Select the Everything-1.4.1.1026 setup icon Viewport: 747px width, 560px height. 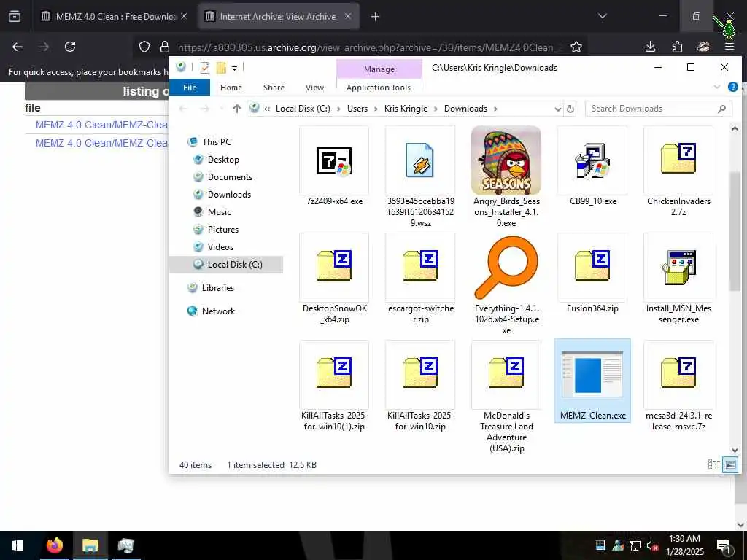click(x=506, y=267)
